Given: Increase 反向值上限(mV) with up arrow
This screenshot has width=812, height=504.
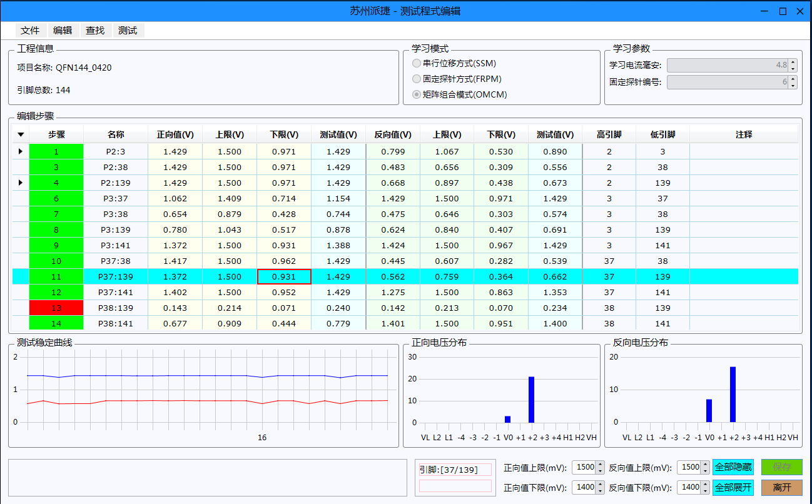Looking at the screenshot, I should pyautogui.click(x=706, y=464).
